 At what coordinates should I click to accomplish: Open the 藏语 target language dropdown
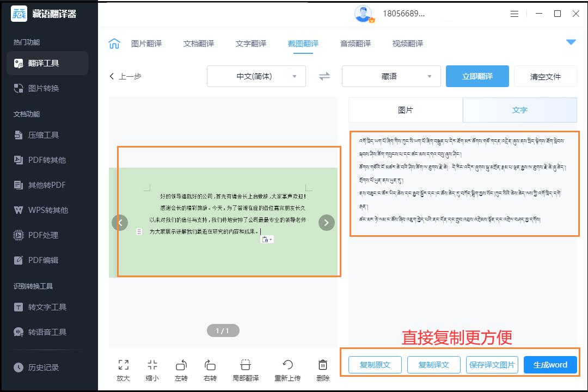coord(391,77)
